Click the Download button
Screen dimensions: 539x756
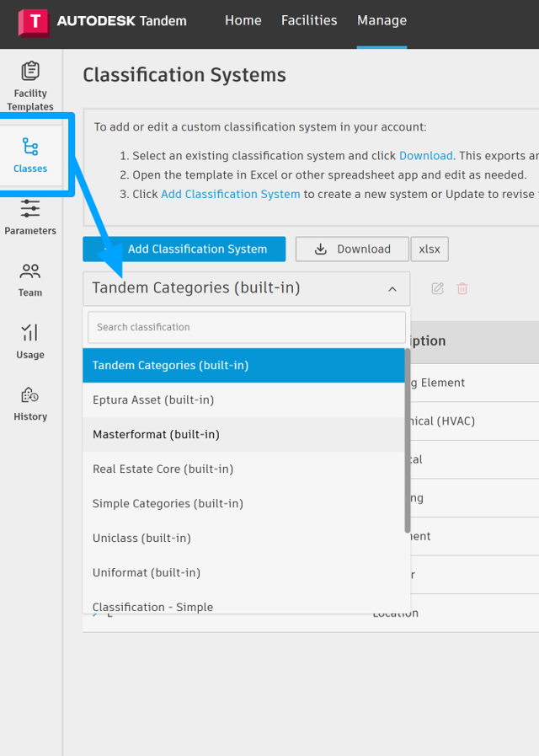coord(352,249)
